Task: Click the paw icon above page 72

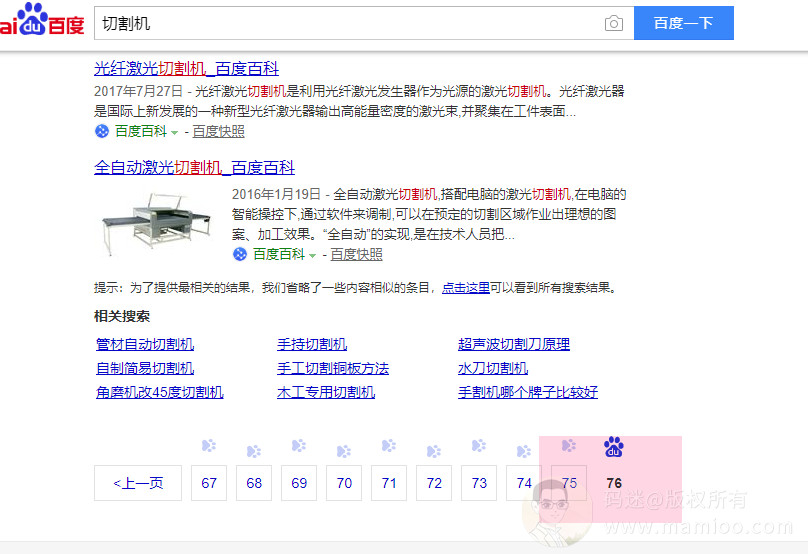Action: 434,451
